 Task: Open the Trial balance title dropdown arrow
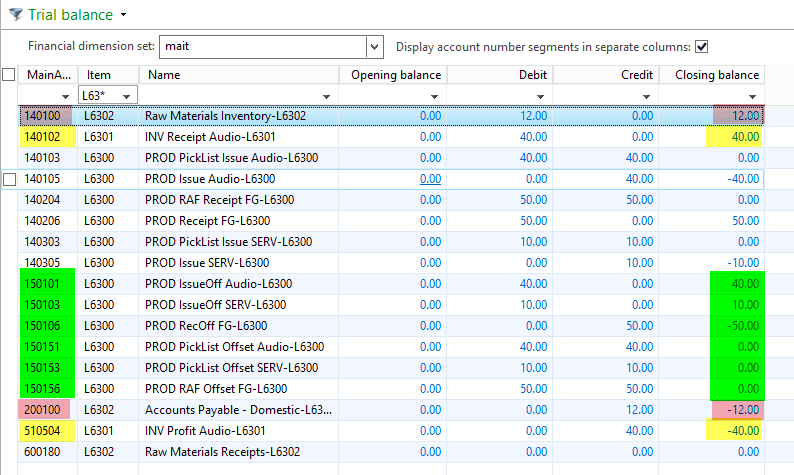tap(123, 15)
